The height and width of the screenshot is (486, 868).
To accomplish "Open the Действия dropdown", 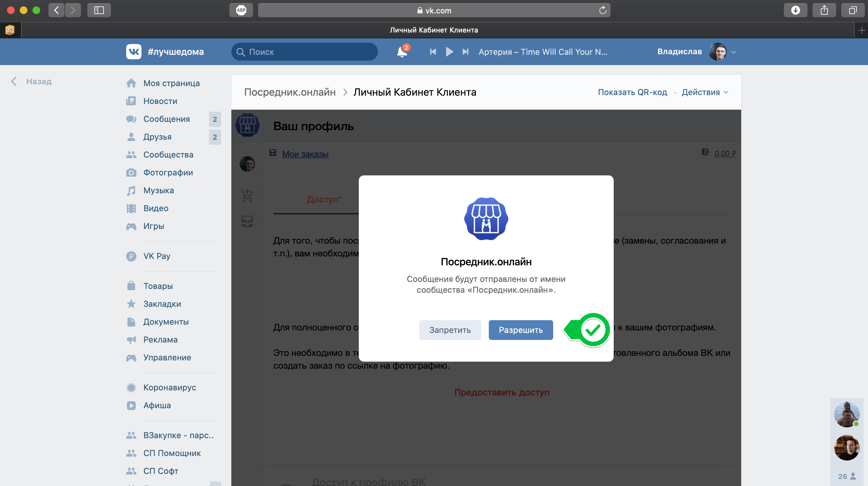I will click(705, 92).
